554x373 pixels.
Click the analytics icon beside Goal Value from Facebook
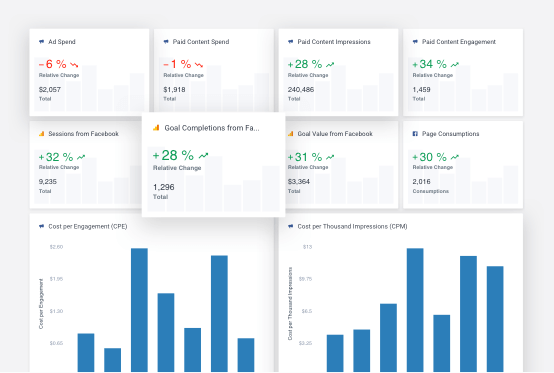tap(290, 134)
